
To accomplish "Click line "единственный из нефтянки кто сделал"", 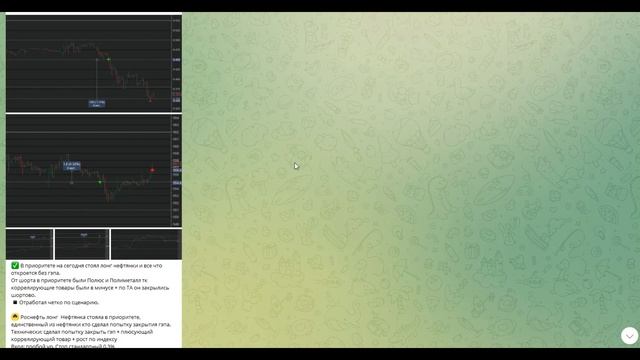I will tap(57, 324).
